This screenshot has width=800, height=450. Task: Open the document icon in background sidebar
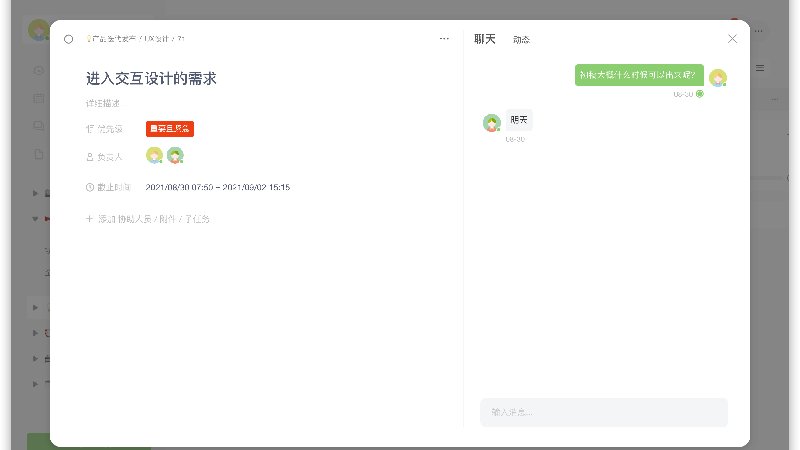coord(39,154)
